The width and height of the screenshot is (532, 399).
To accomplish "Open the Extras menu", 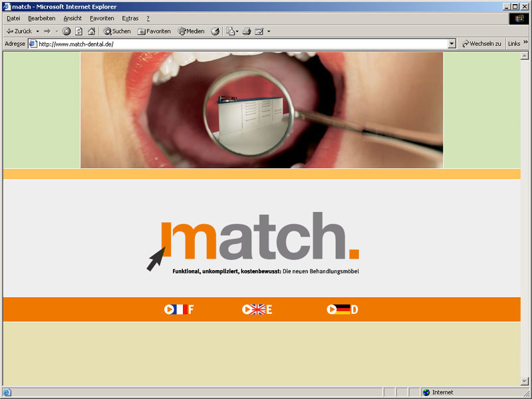I will 130,18.
